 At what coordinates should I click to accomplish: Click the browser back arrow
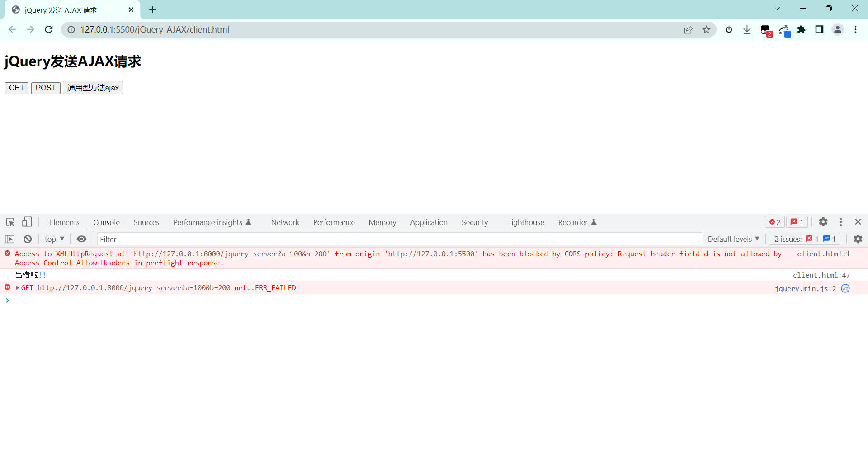pos(12,29)
